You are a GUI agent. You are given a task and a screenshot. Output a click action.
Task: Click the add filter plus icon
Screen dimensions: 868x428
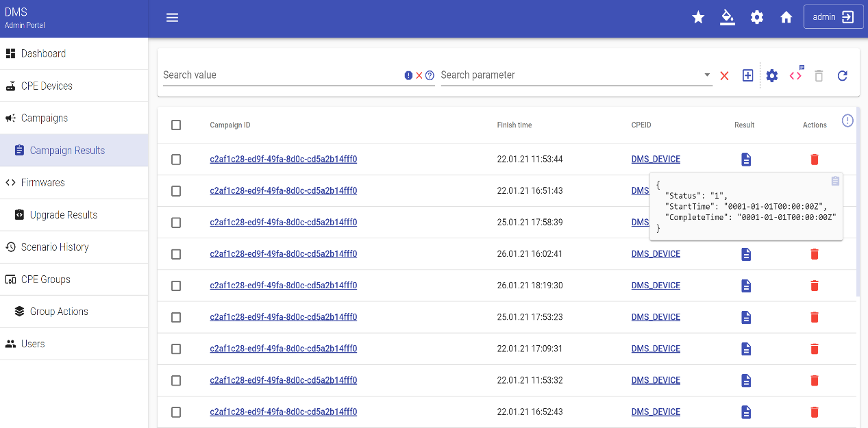(x=748, y=76)
